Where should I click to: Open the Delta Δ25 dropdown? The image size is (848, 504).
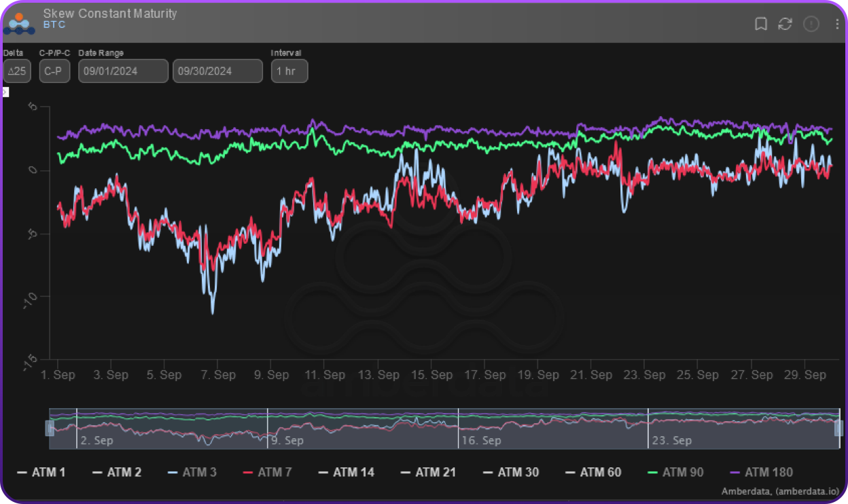17,71
